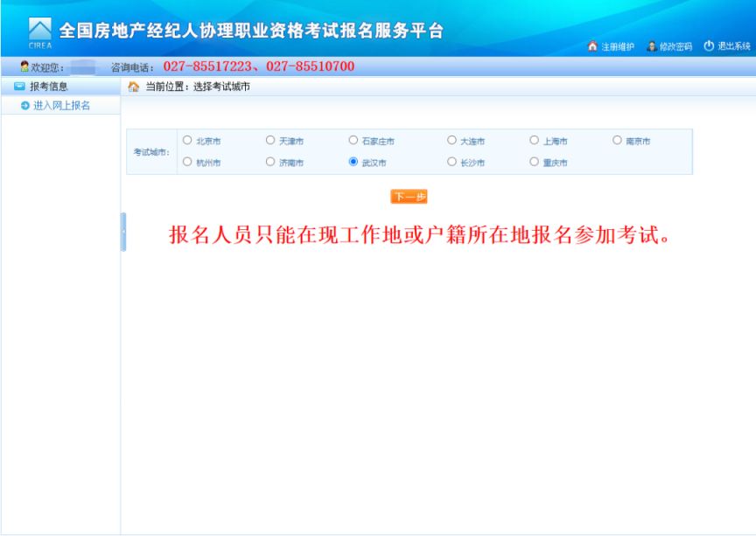The height and width of the screenshot is (536, 756).
Task: Click the red registration notice text
Action: 419,235
